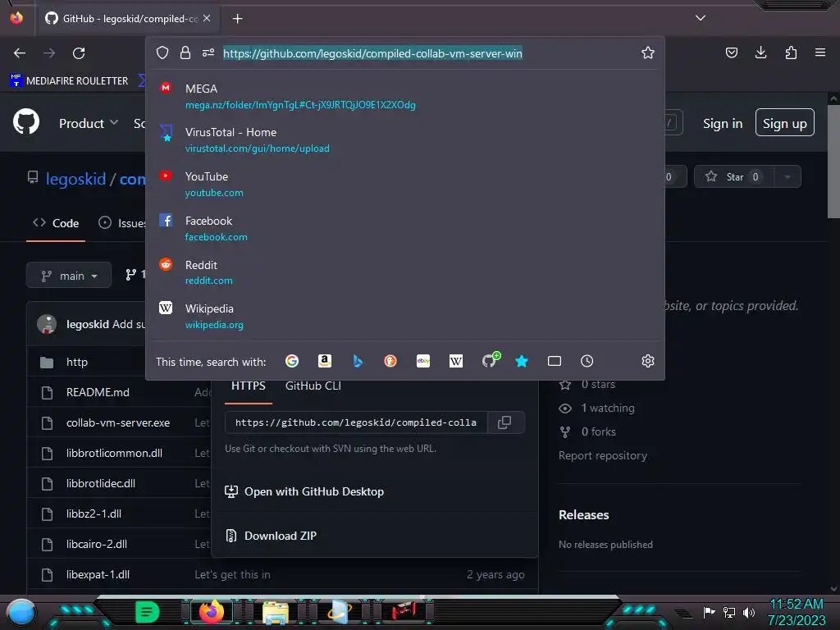Open the main branch dropdown
840x630 pixels.
tap(69, 276)
